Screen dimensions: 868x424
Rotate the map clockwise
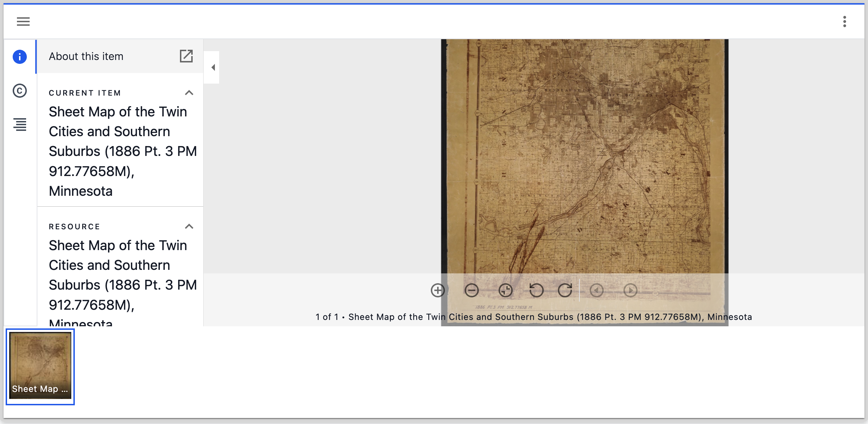(x=565, y=290)
